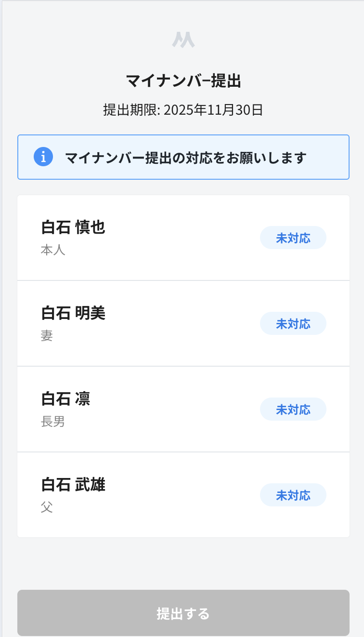Click 未対応 badge for 白石 慎也
This screenshot has width=364, height=637.
[293, 238]
